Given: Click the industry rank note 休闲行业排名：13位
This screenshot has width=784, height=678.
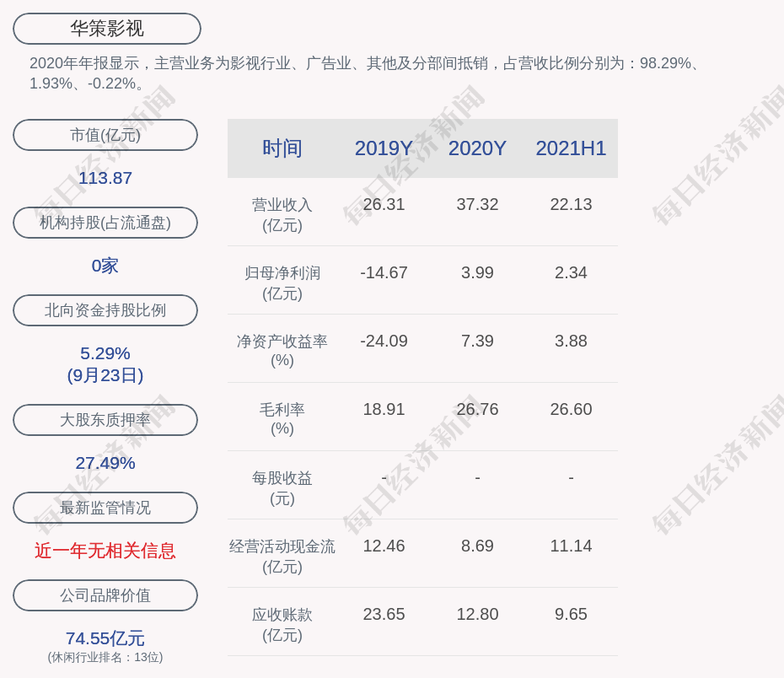Looking at the screenshot, I should tap(105, 657).
